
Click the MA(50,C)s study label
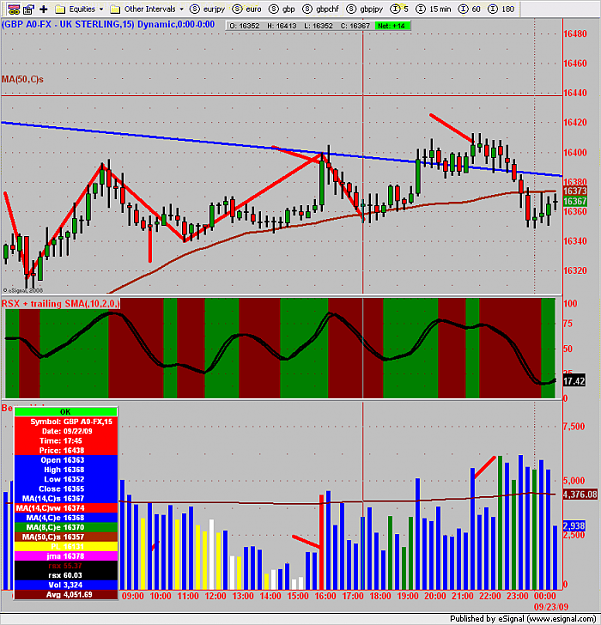(x=22, y=79)
